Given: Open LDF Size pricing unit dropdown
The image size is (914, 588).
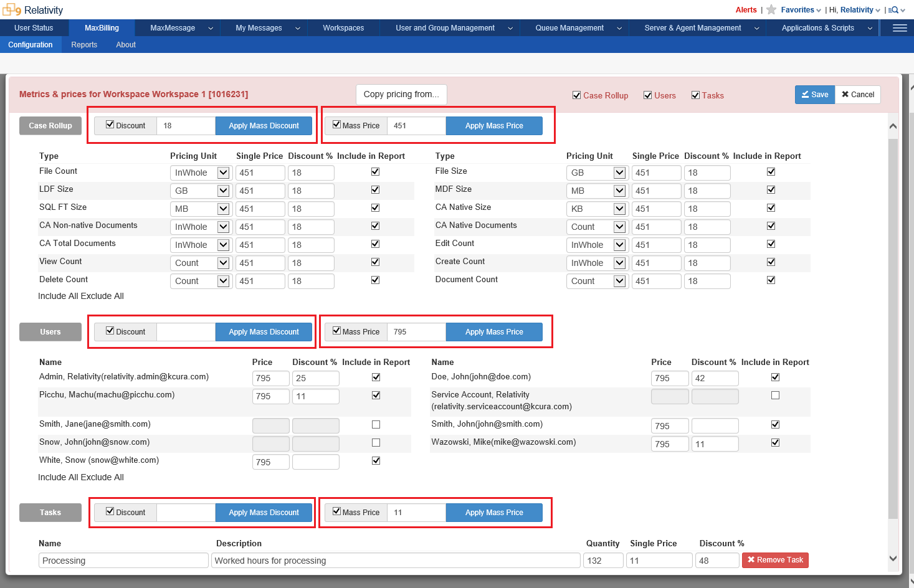Looking at the screenshot, I should pyautogui.click(x=200, y=191).
